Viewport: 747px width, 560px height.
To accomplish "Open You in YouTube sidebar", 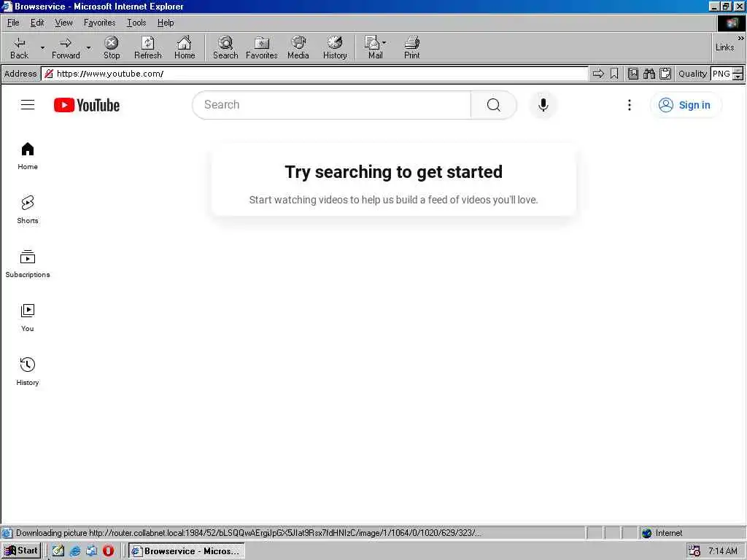I will coord(28,318).
